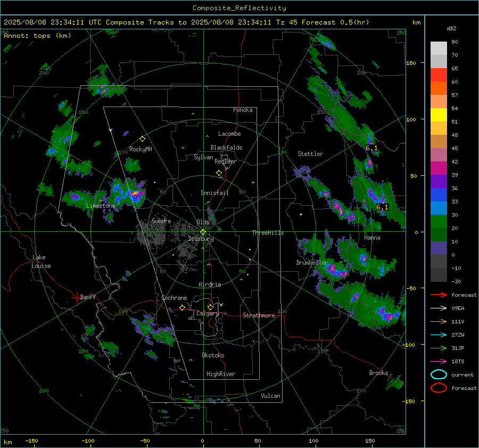
Task: Click the cyan current ellipse symbol
Action: pyautogui.click(x=439, y=374)
